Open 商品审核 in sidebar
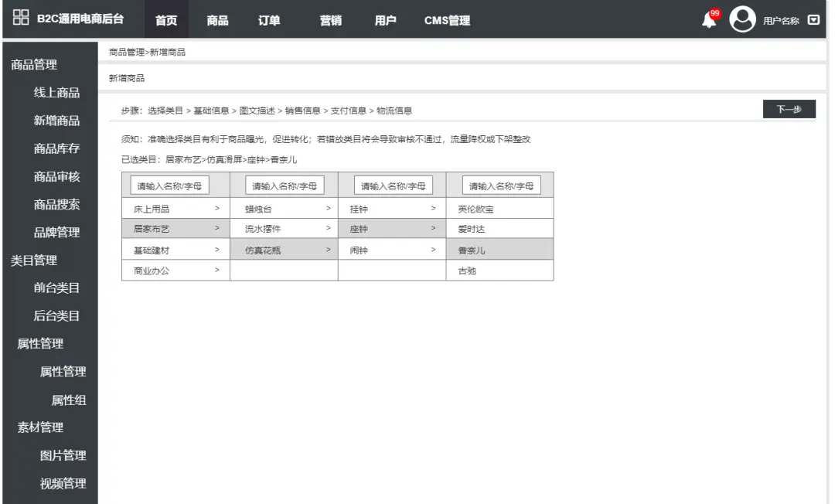 coord(56,177)
